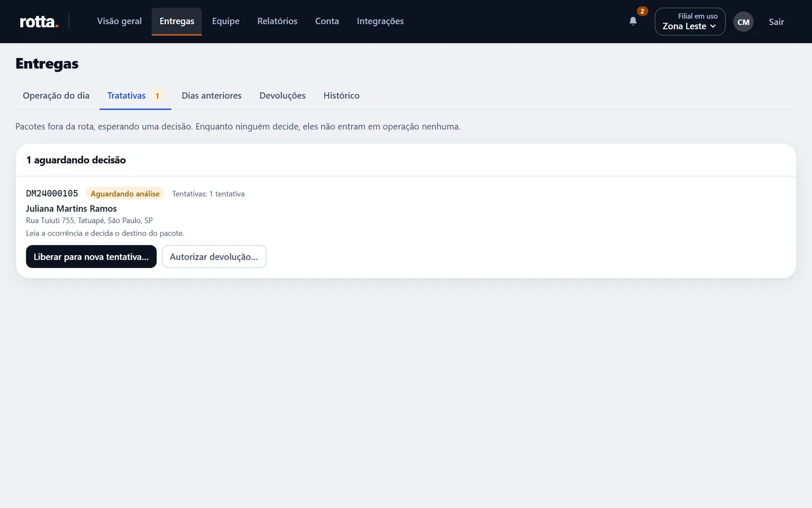The width and height of the screenshot is (812, 508).
Task: Click Liberar para nova tentativa button
Action: click(x=91, y=257)
